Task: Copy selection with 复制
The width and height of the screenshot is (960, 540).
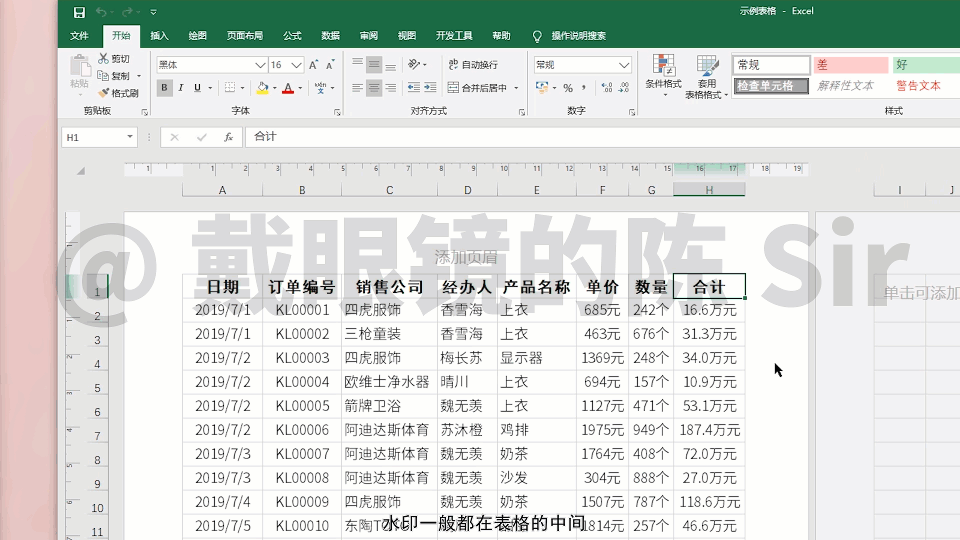Action: (x=114, y=76)
